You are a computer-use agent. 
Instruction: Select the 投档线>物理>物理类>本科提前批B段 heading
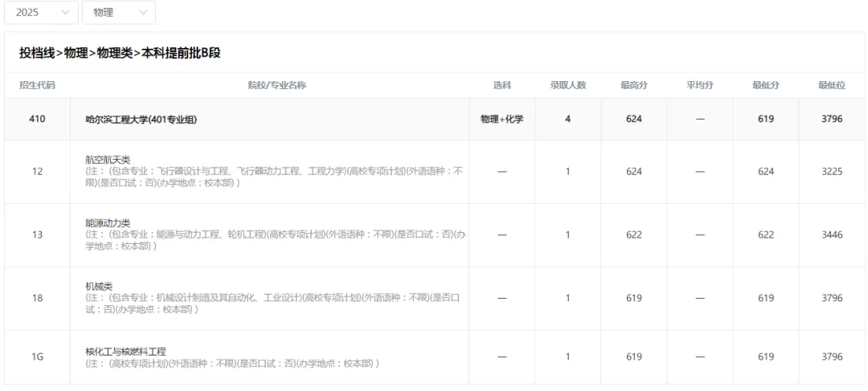pos(120,53)
